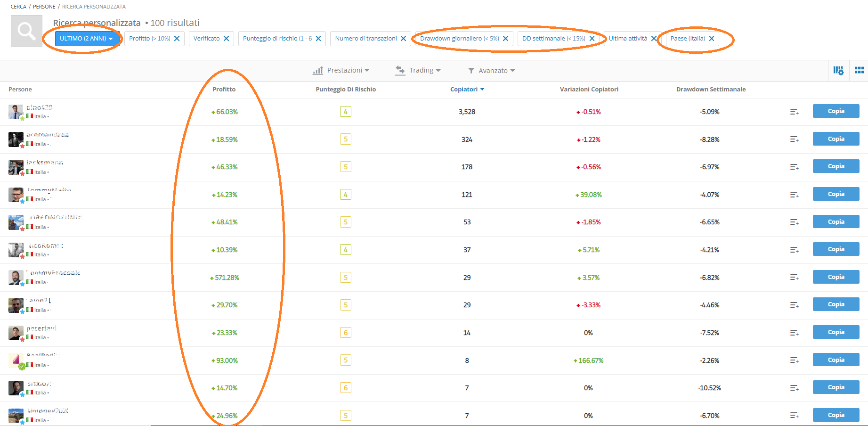Click the Drawdown Settimanale column header
This screenshot has width=868, height=426.
[x=711, y=89]
